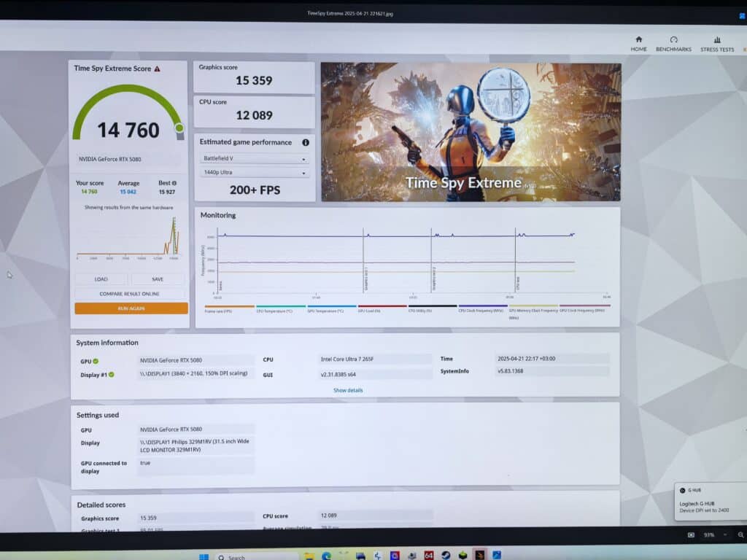
Task: Click the info icon beside Best score
Action: [x=174, y=183]
